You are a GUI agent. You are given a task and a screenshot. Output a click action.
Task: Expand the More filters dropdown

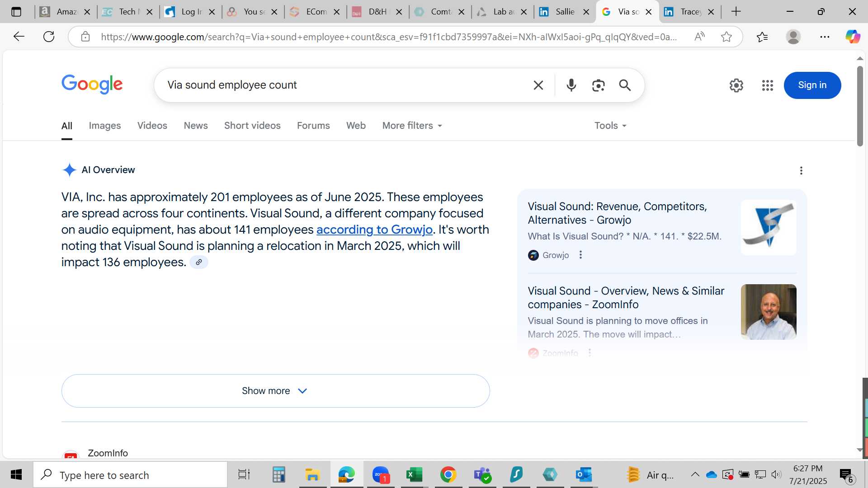(412, 126)
